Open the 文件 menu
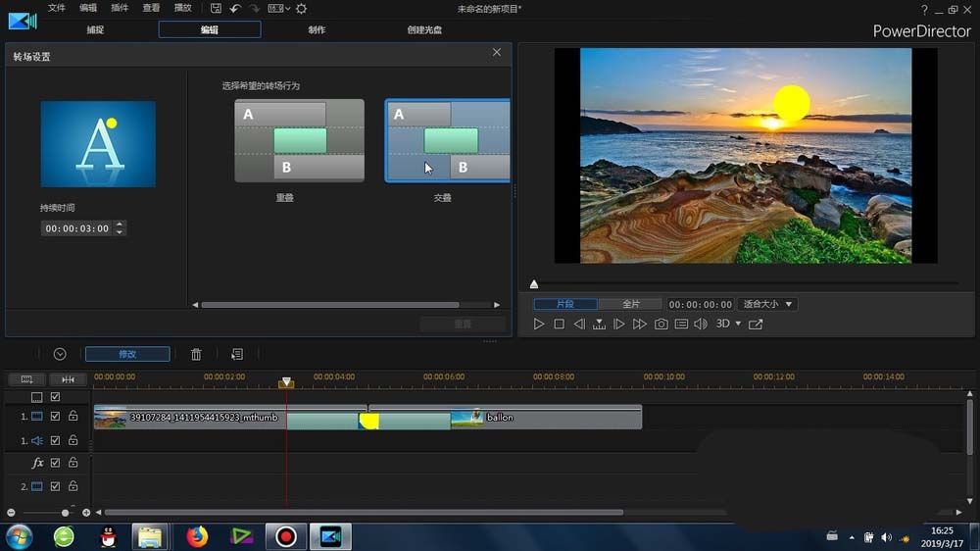 tap(57, 8)
